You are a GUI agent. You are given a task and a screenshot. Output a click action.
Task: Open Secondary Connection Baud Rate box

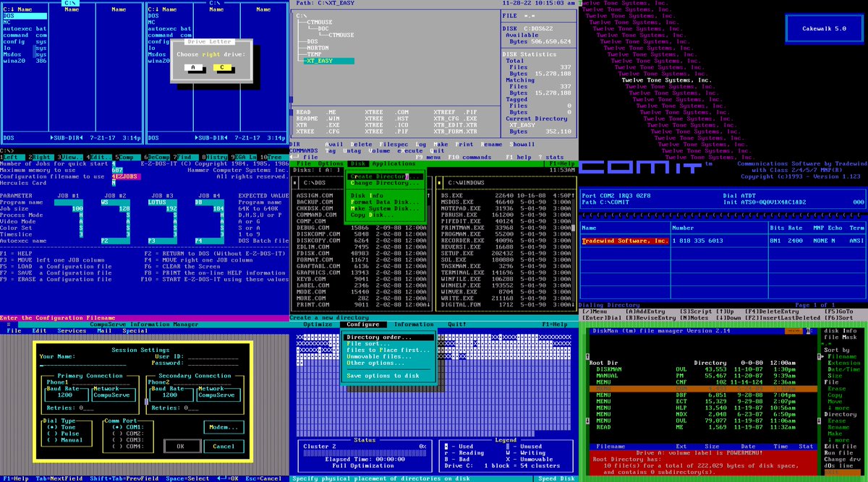pos(171,395)
